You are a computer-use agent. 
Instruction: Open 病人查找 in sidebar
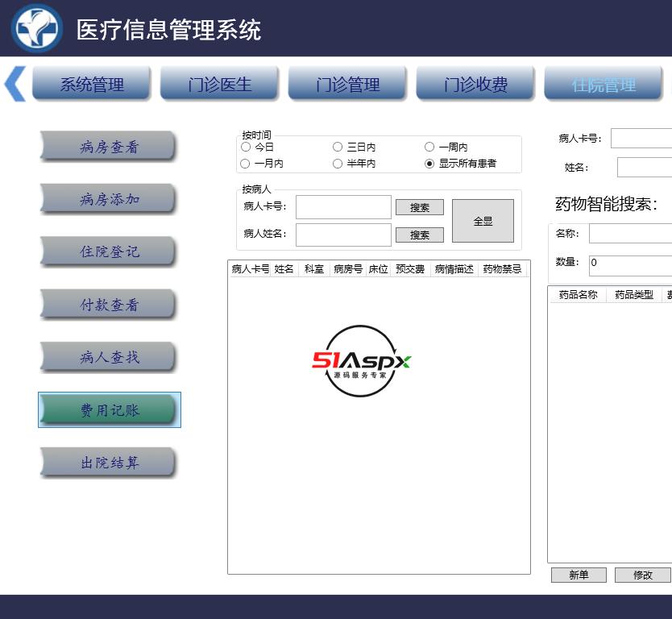pyautogui.click(x=108, y=357)
